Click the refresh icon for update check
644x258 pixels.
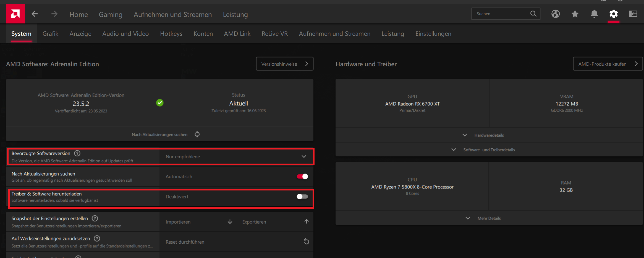[197, 134]
